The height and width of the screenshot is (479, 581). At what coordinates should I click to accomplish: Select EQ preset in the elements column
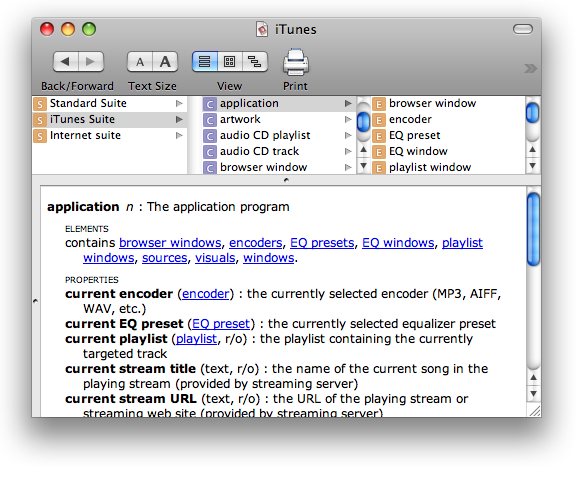[x=448, y=135]
